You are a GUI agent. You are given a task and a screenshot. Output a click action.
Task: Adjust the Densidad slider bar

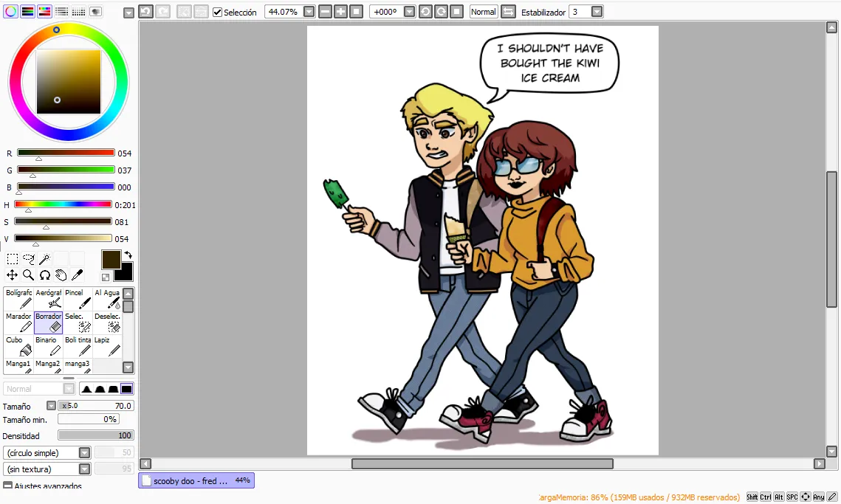click(96, 435)
